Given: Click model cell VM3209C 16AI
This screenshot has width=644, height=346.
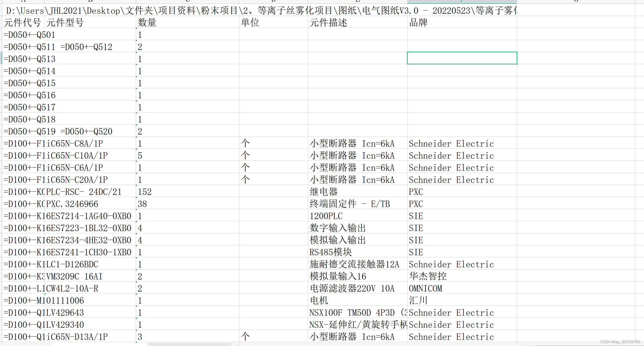Looking at the screenshot, I should pyautogui.click(x=90, y=275).
